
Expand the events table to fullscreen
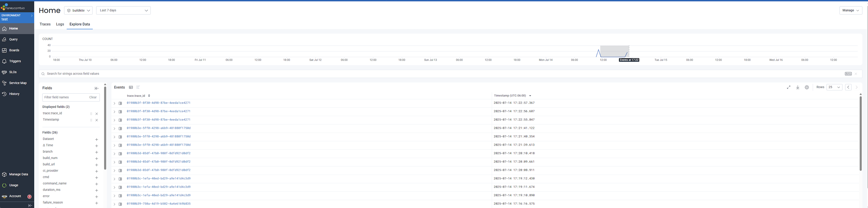(x=789, y=87)
